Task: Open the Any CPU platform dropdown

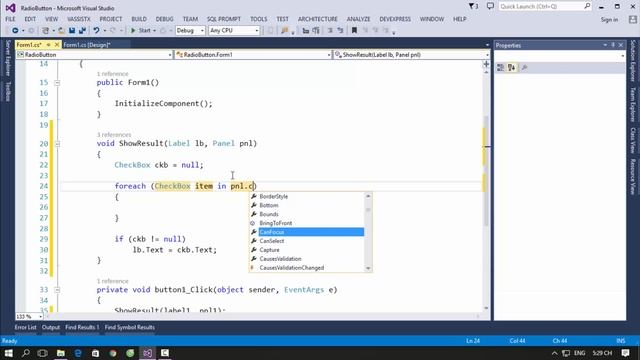Action: tap(234, 31)
